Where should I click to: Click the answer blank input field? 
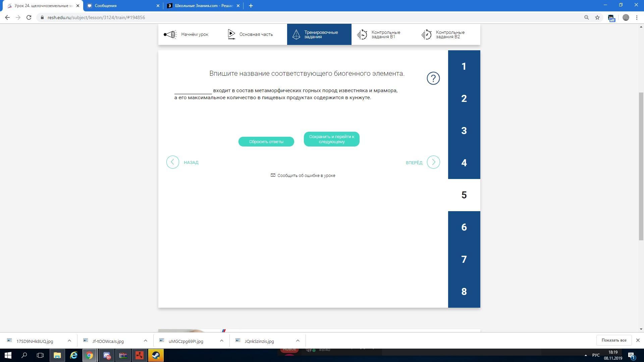193,90
